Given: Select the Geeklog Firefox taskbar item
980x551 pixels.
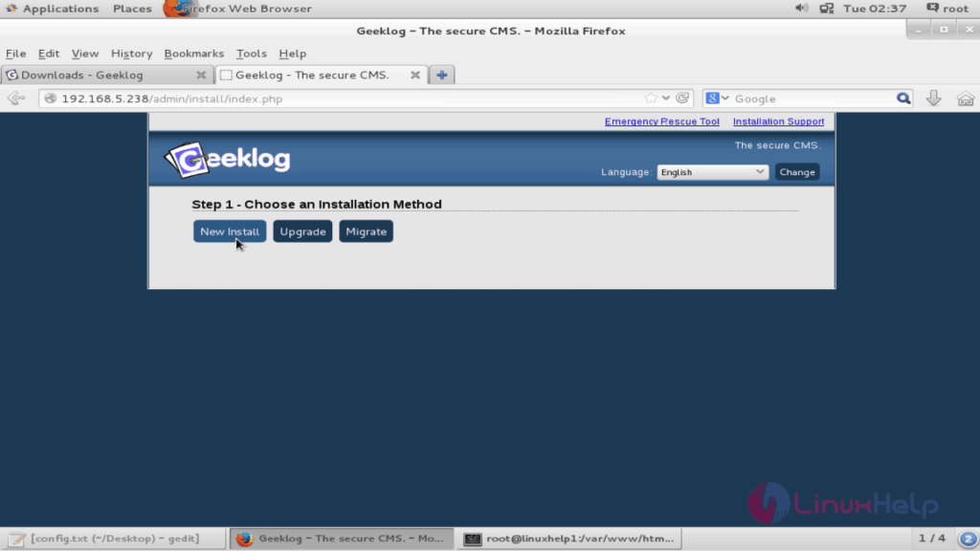Looking at the screenshot, I should point(342,538).
